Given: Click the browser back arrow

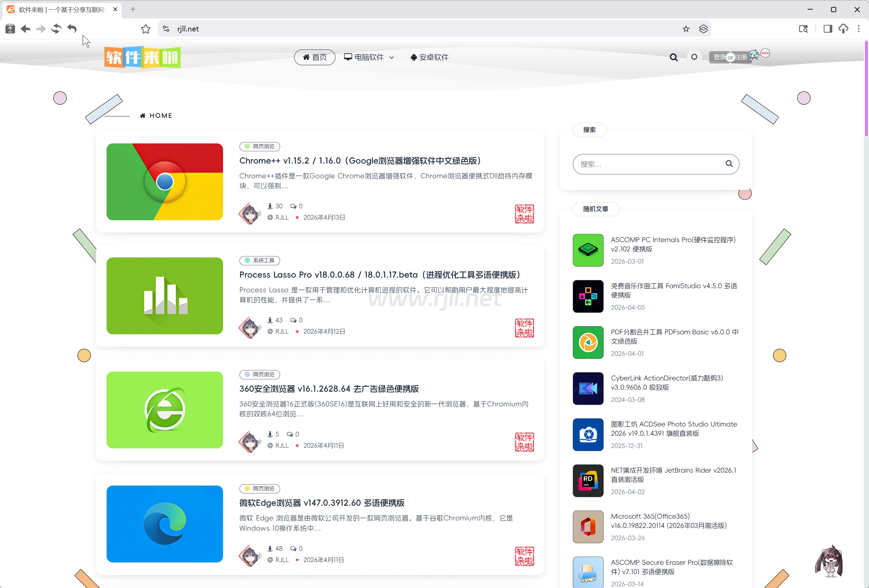Looking at the screenshot, I should (26, 29).
